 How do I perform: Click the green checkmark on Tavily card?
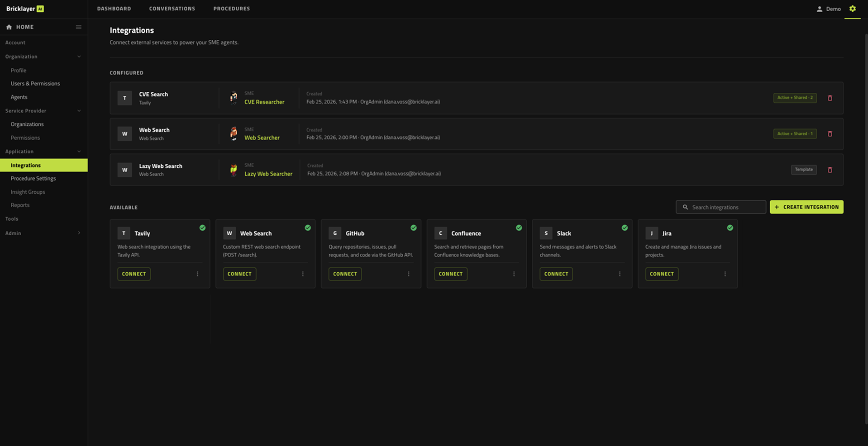coord(202,228)
